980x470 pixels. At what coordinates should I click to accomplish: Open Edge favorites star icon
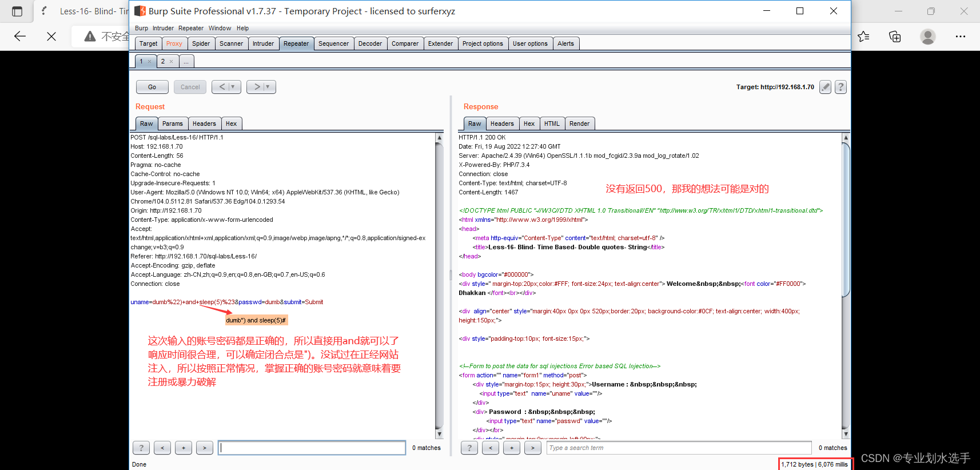863,37
